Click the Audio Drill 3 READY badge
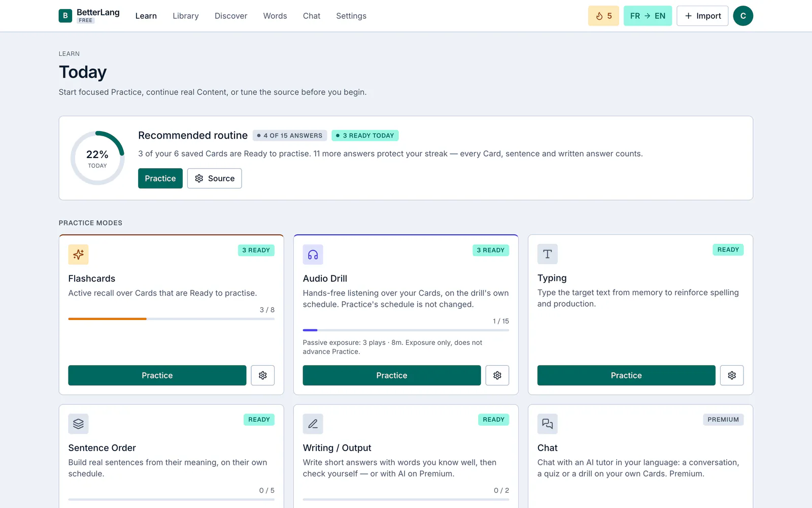Screen dimensions: 812x508 491,250
